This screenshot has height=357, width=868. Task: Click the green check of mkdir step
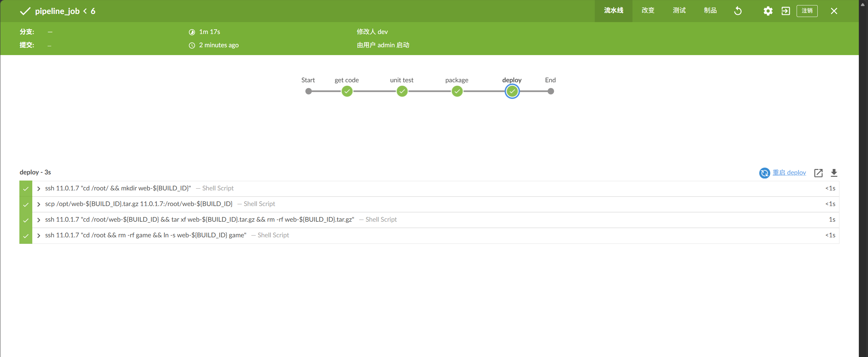26,189
